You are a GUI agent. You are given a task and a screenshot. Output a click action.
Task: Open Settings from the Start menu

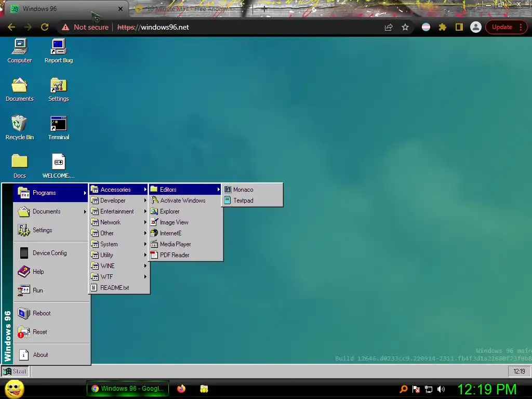click(50, 230)
